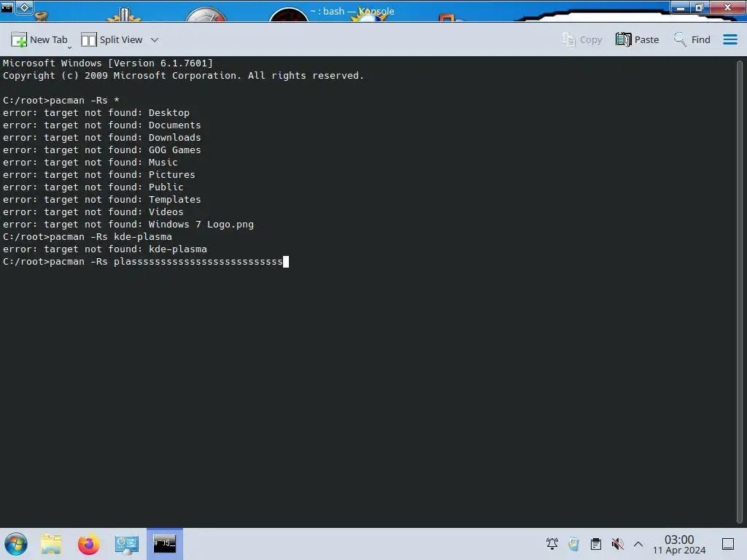Click the 'target not found: kde-plasma' line

[105, 249]
